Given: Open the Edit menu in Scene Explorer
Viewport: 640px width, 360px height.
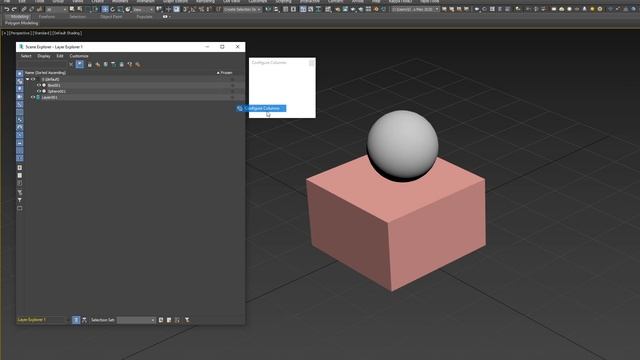Looking at the screenshot, I should (x=60, y=56).
